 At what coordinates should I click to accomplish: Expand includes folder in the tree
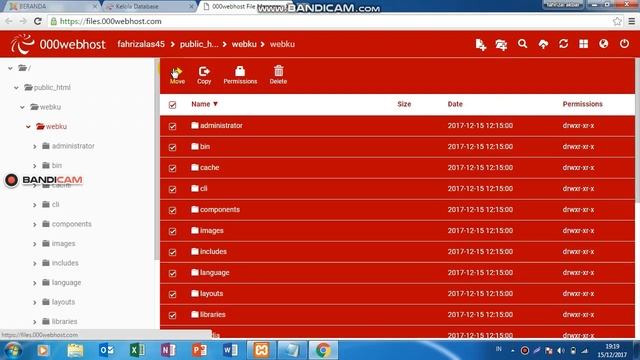35,264
